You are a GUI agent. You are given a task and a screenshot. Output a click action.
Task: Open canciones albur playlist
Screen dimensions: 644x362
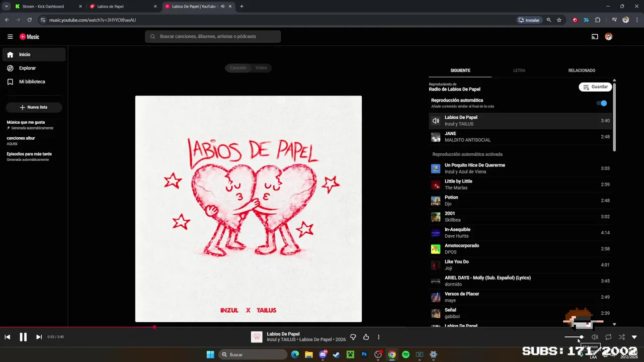34,141
